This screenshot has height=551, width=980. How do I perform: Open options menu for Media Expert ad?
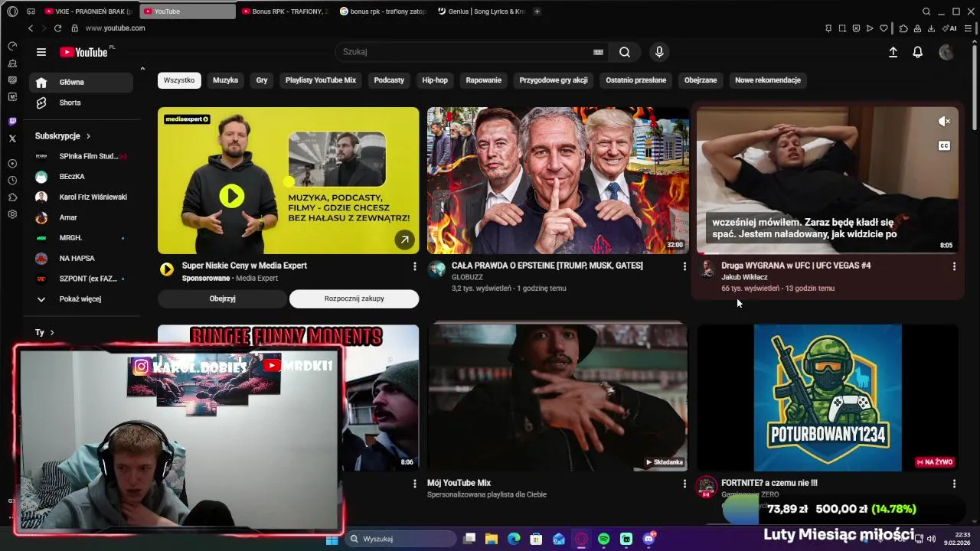click(x=415, y=266)
